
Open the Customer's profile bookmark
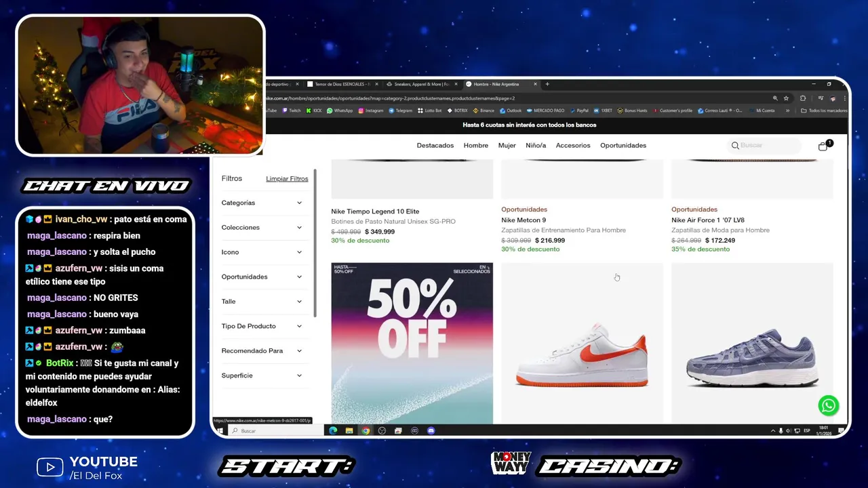672,110
